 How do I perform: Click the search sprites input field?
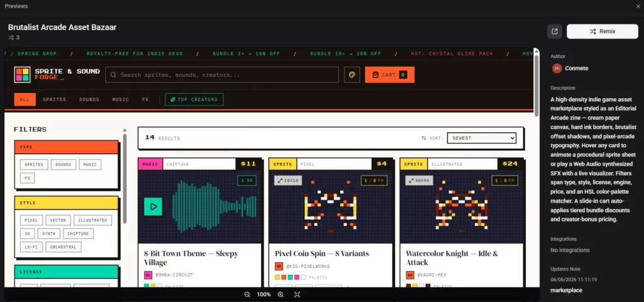[x=222, y=75]
